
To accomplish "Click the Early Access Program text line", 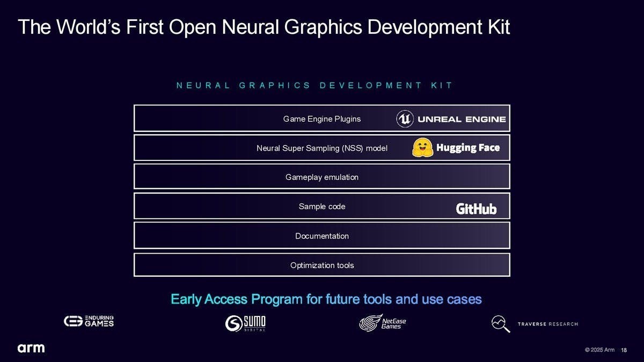I will tap(326, 299).
